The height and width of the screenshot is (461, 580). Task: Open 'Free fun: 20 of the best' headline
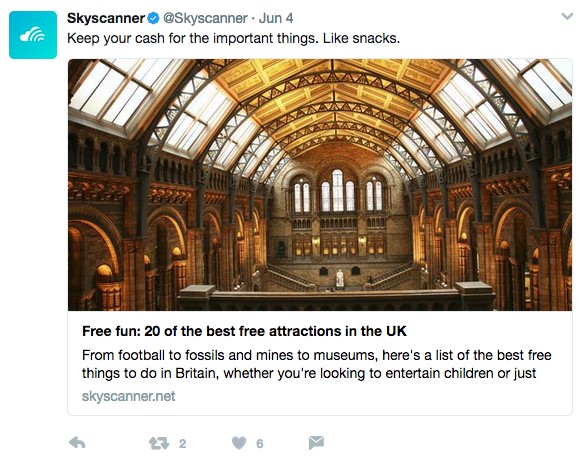pos(244,331)
